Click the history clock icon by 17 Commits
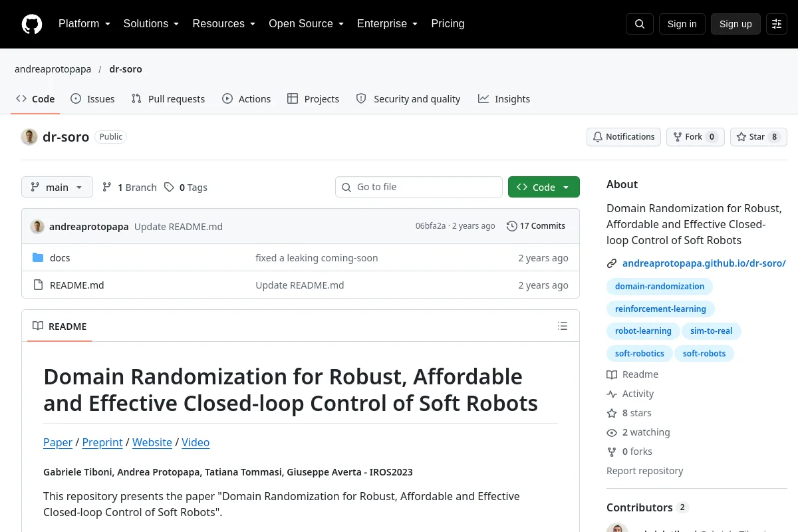The width and height of the screenshot is (798, 532). coord(511,226)
